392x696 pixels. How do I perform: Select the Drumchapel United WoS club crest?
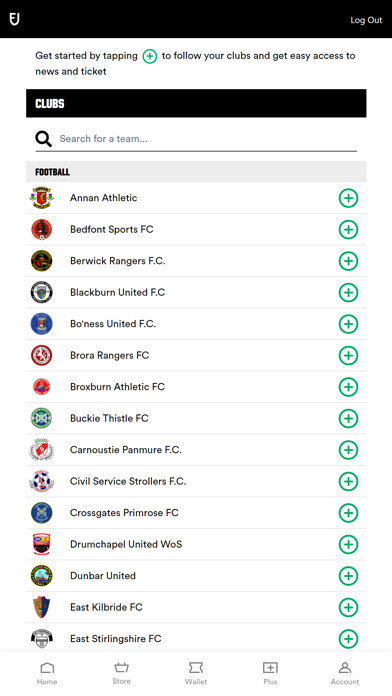42,544
